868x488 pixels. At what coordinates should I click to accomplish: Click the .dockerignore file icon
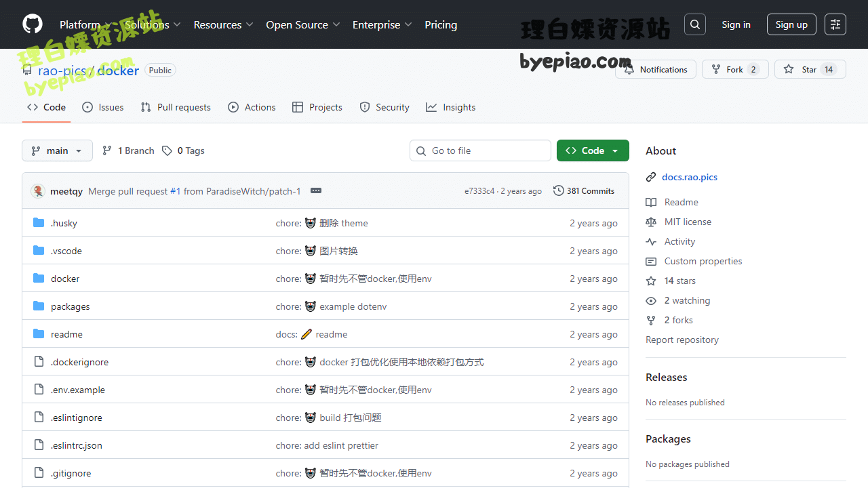39,362
